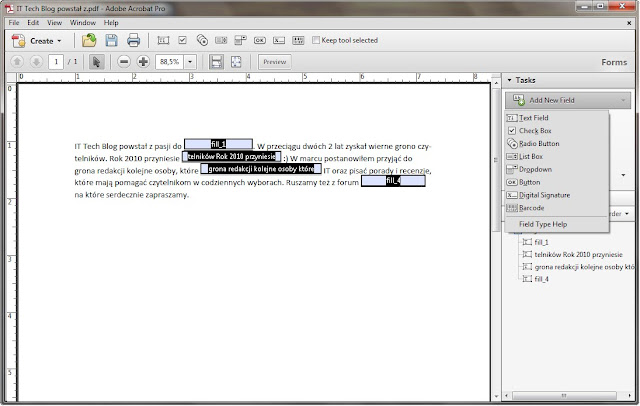
Task: Click the scrolling pages view icon
Action: (216, 62)
